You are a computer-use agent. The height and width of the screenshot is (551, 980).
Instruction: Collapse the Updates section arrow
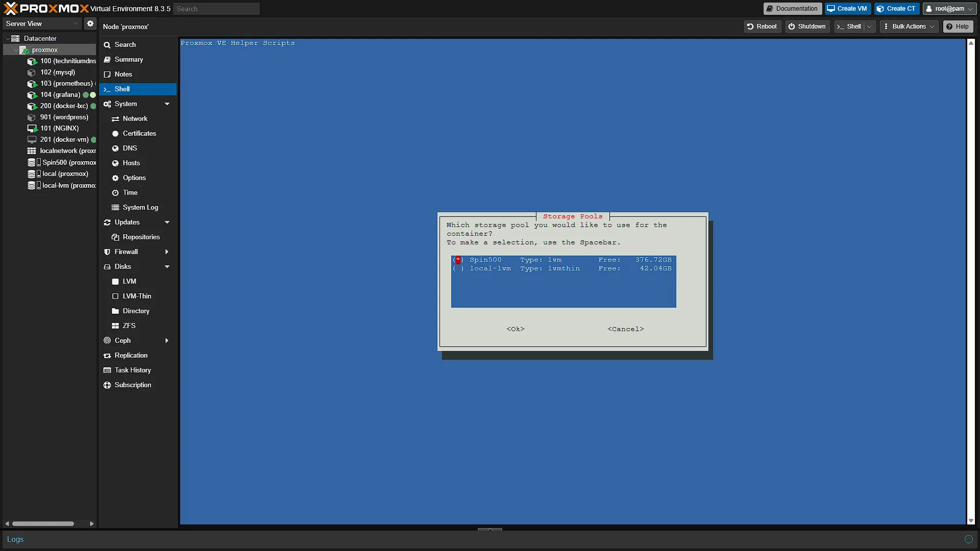click(167, 222)
